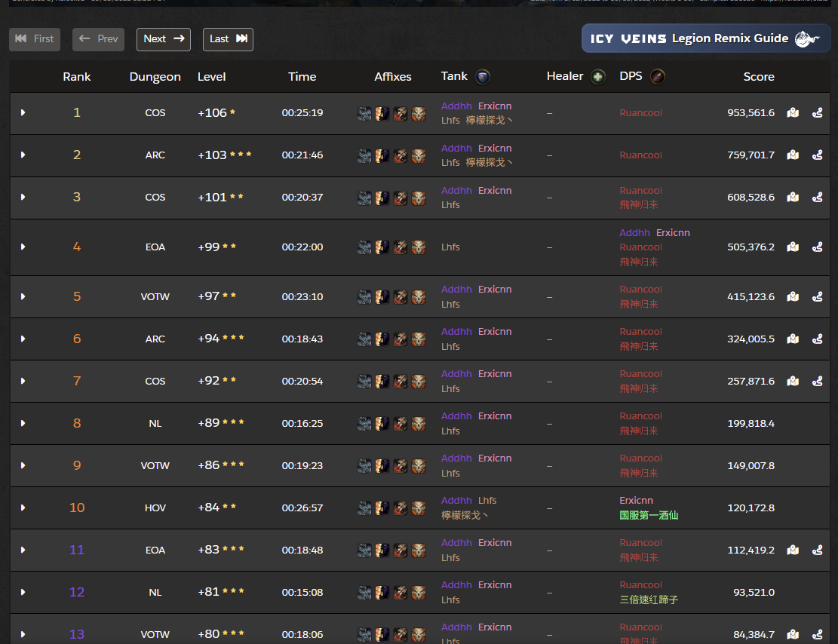The height and width of the screenshot is (644, 838).
Task: Expand the rank 12 NL +81 row
Action: pos(23,592)
